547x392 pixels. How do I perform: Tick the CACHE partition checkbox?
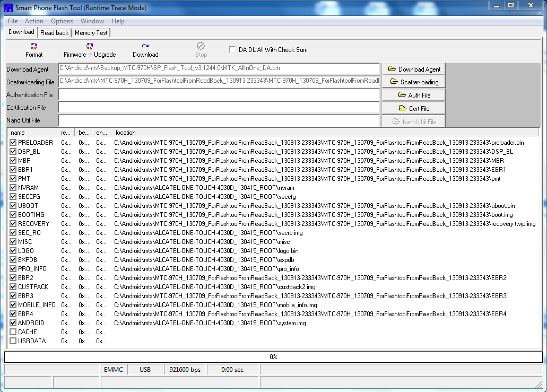(x=13, y=332)
